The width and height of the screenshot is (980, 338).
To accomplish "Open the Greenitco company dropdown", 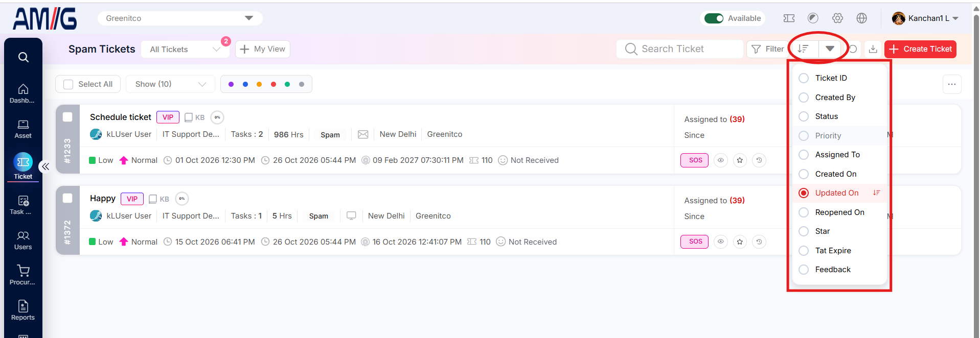I will pos(180,18).
